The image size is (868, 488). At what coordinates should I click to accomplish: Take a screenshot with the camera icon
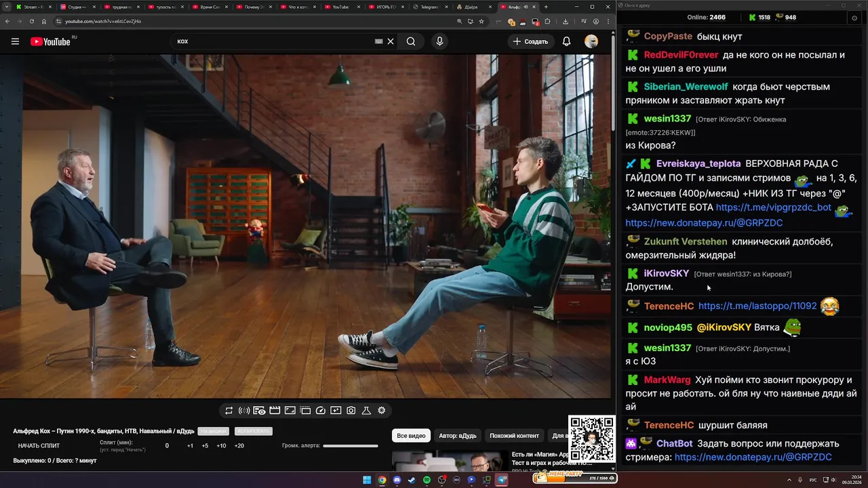tap(351, 411)
